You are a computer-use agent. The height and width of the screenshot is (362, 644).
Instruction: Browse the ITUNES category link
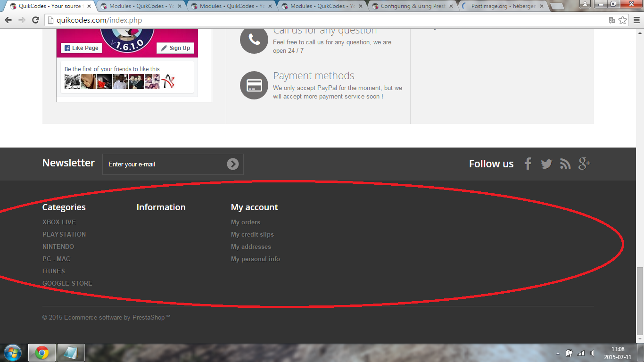coord(54,271)
